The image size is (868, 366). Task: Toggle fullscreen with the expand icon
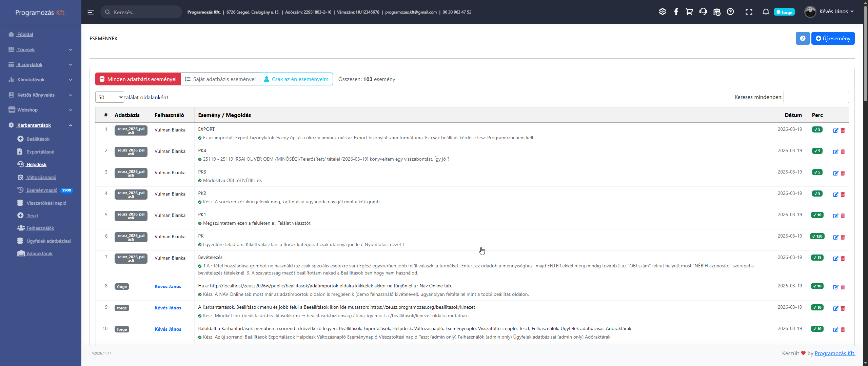pos(749,11)
